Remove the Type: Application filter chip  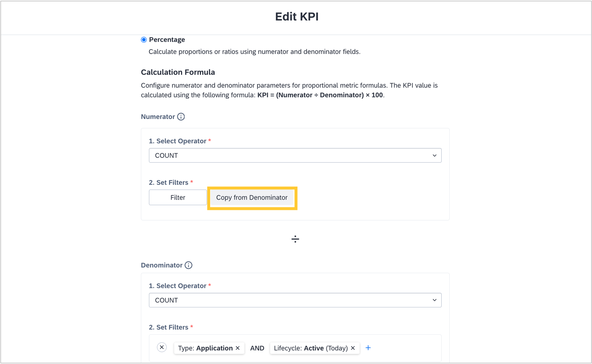point(238,348)
